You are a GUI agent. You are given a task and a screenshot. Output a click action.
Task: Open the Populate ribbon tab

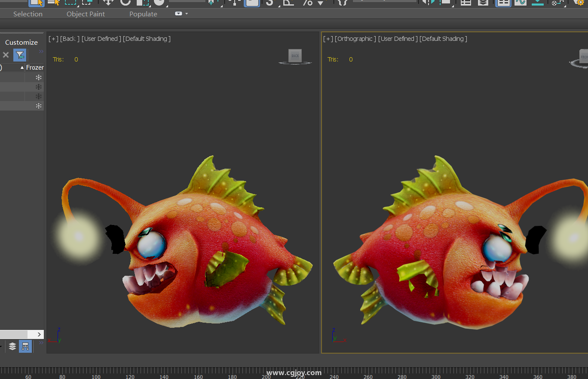(143, 14)
